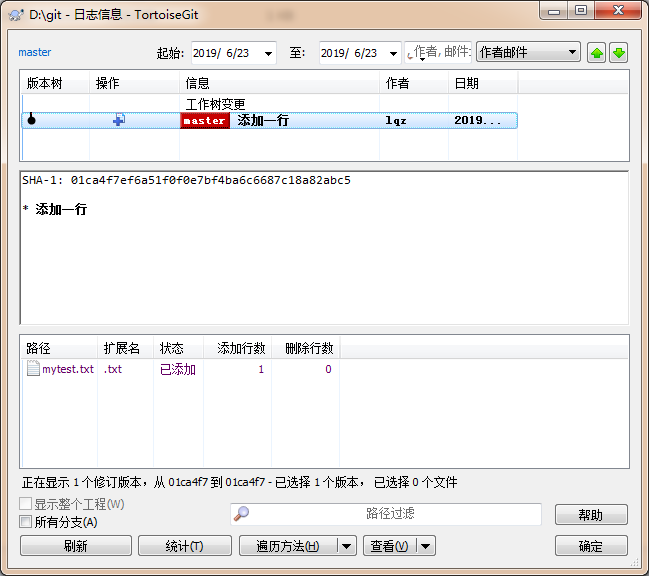649x576 pixels.
Task: Click the green down arrow button
Action: click(619, 53)
